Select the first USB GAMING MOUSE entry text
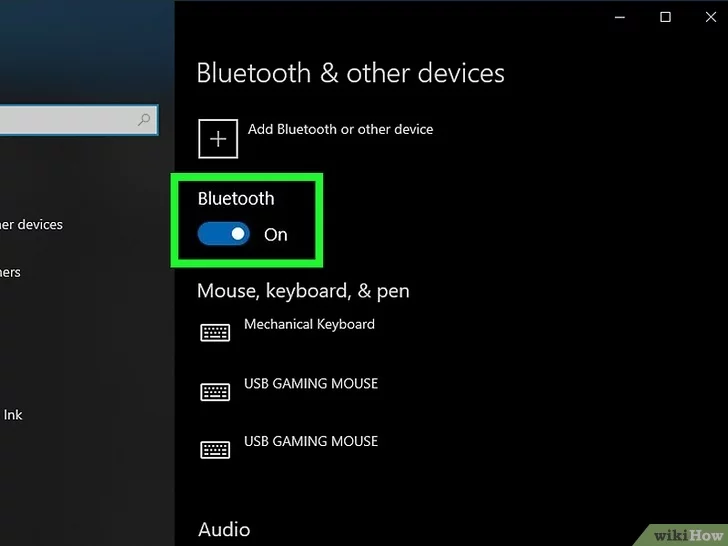Image resolution: width=728 pixels, height=546 pixels. coord(311,384)
